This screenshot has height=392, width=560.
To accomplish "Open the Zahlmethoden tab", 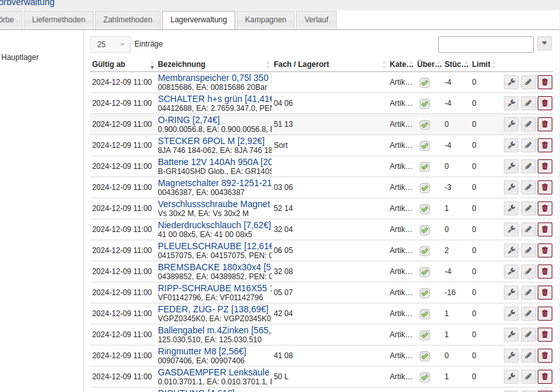I will [128, 20].
